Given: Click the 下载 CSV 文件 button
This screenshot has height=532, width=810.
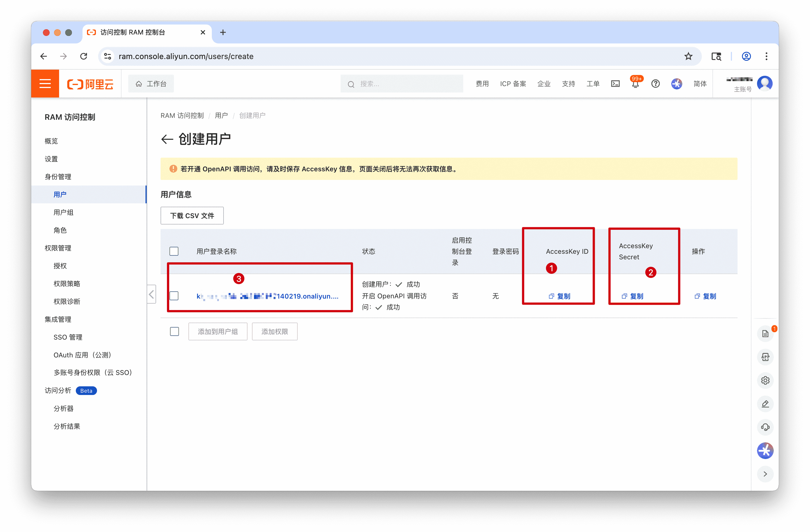Looking at the screenshot, I should (192, 216).
